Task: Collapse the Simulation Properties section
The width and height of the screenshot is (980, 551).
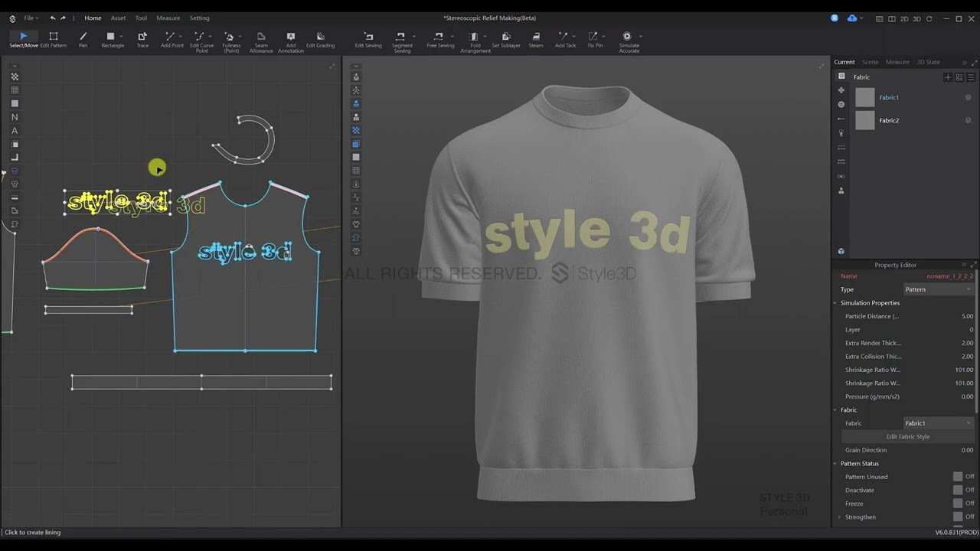Action: (x=835, y=303)
